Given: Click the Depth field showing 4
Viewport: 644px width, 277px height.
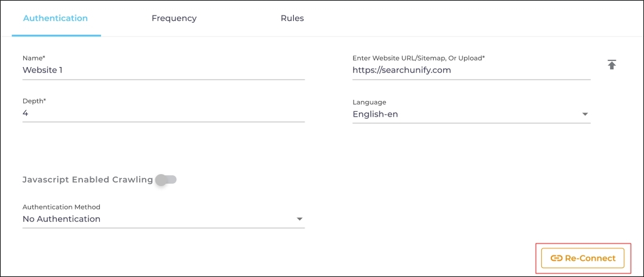Looking at the screenshot, I should coord(163,112).
